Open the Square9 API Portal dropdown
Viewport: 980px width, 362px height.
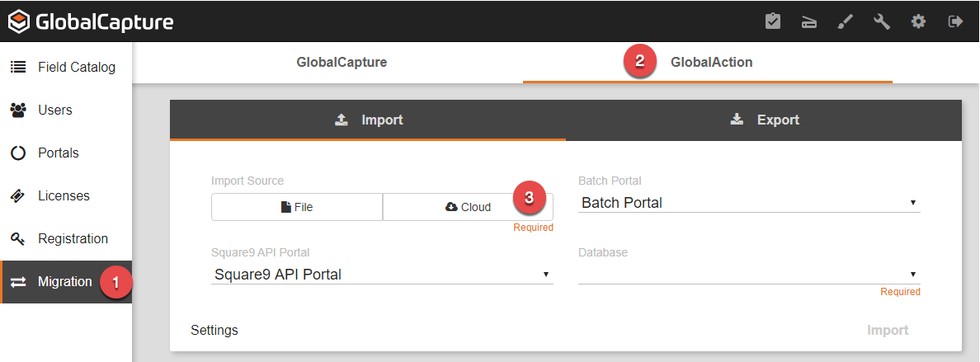(382, 275)
